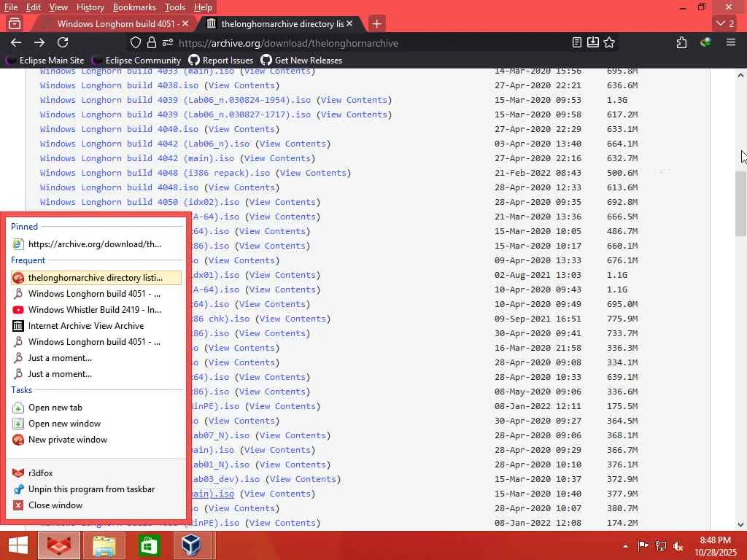Bookmark this page with star icon
Viewport: 747px width, 560px height.
coord(609,43)
